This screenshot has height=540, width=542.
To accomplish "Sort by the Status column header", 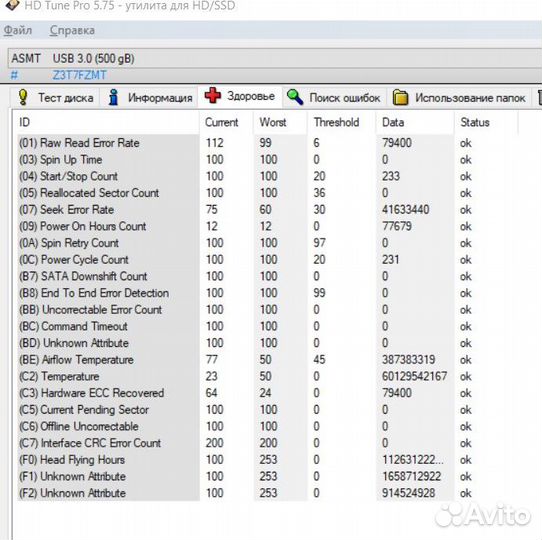I will (x=486, y=122).
